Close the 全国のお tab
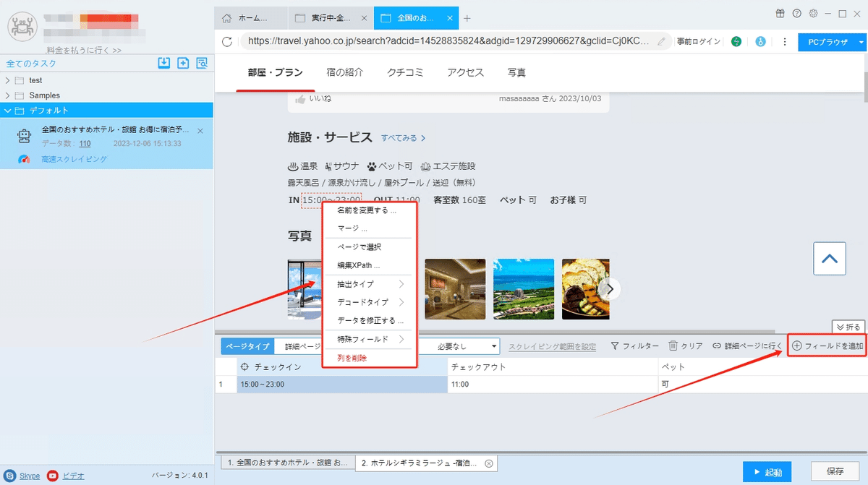 [451, 18]
